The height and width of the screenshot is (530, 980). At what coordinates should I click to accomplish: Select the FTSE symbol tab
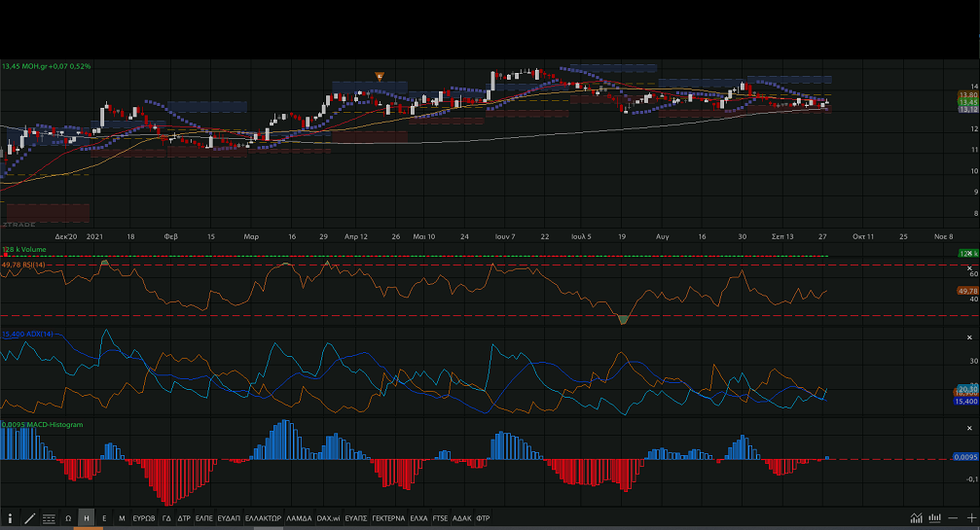[x=441, y=518]
